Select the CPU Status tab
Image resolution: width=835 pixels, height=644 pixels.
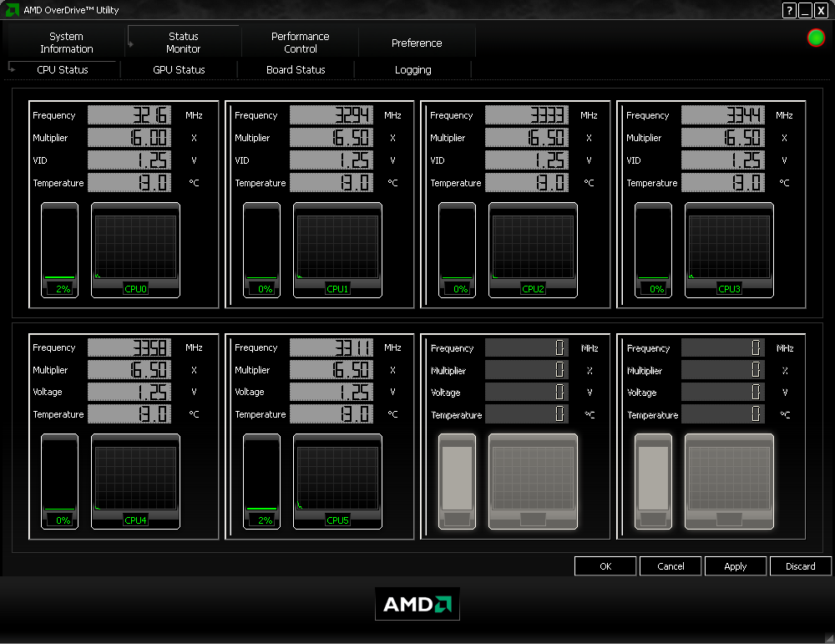tap(63, 70)
